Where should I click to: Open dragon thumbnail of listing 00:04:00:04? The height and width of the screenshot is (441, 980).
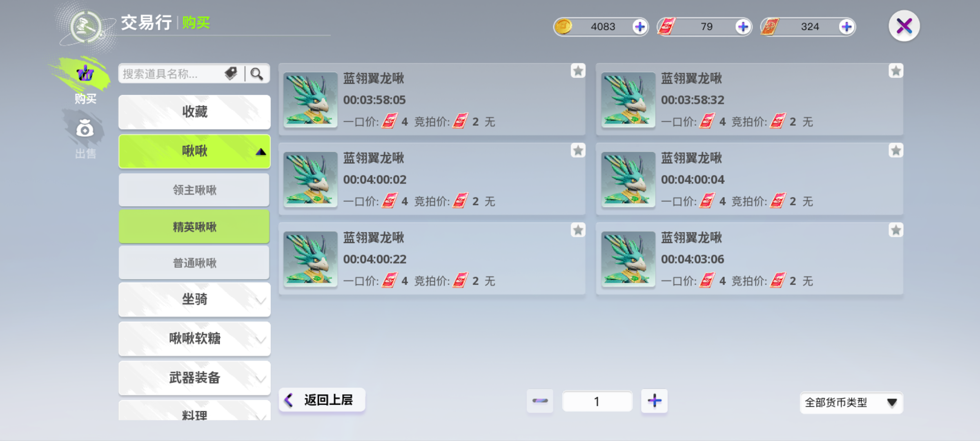coord(628,179)
